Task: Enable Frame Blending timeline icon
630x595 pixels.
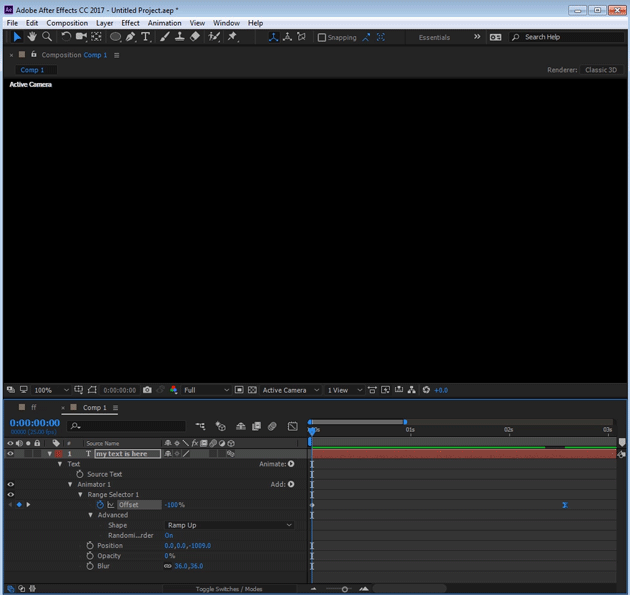Action: (x=256, y=426)
